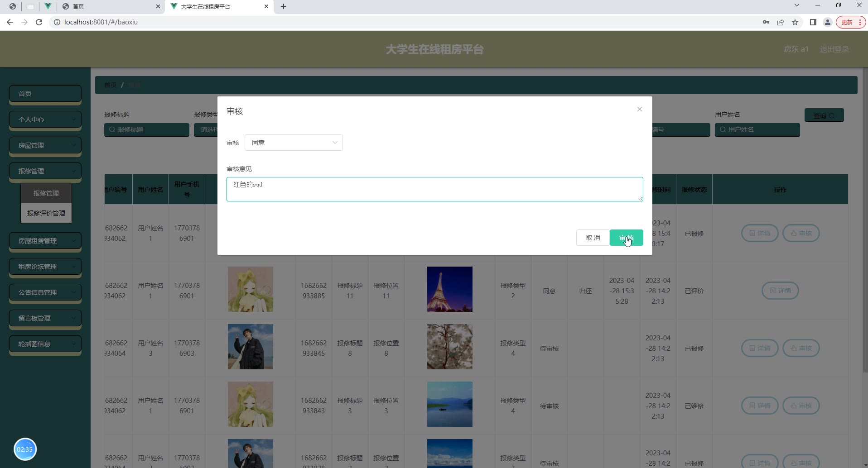Close the 首页 browser tab

158,6
